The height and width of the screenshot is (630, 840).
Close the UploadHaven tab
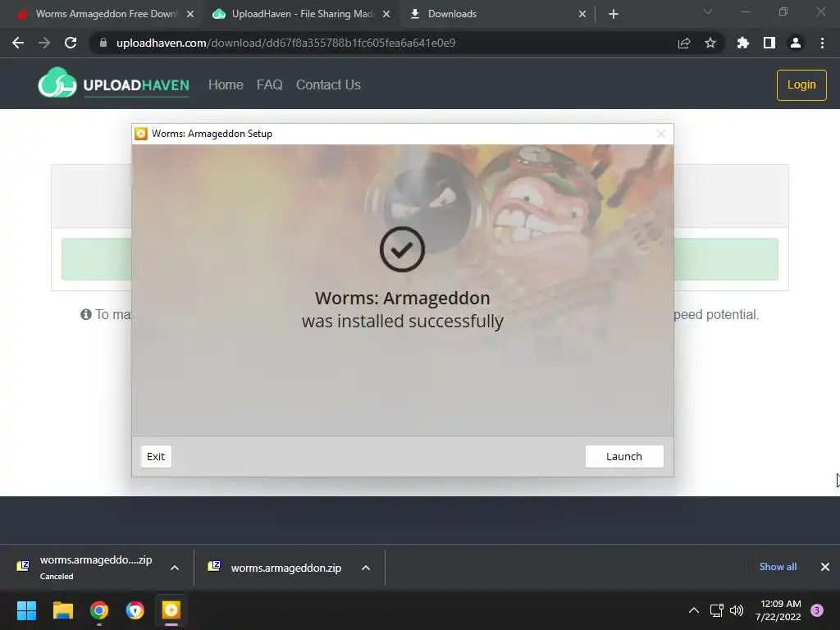(x=386, y=14)
